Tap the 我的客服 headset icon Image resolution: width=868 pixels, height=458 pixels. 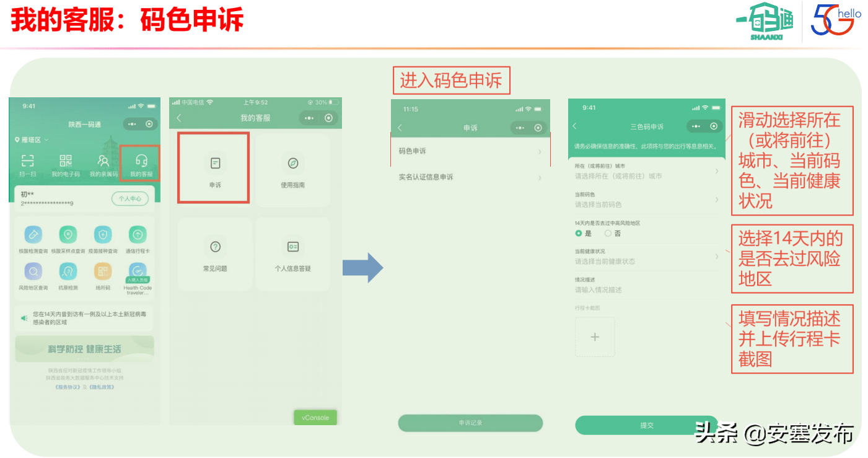141,161
